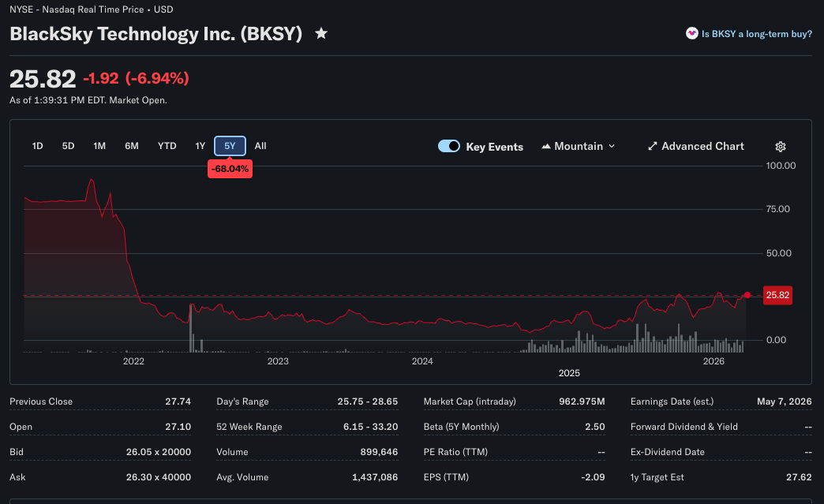Select the 5D time range
Image resolution: width=824 pixels, height=504 pixels.
[69, 146]
